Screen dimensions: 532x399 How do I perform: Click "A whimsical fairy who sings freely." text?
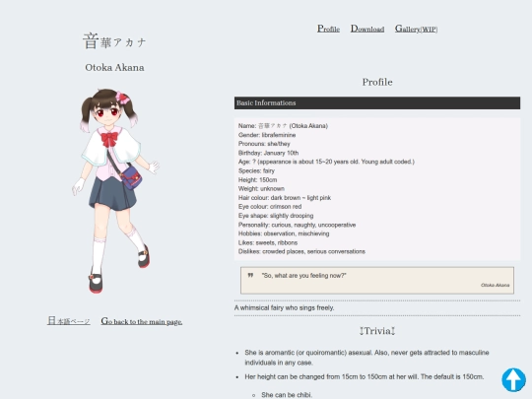285,308
